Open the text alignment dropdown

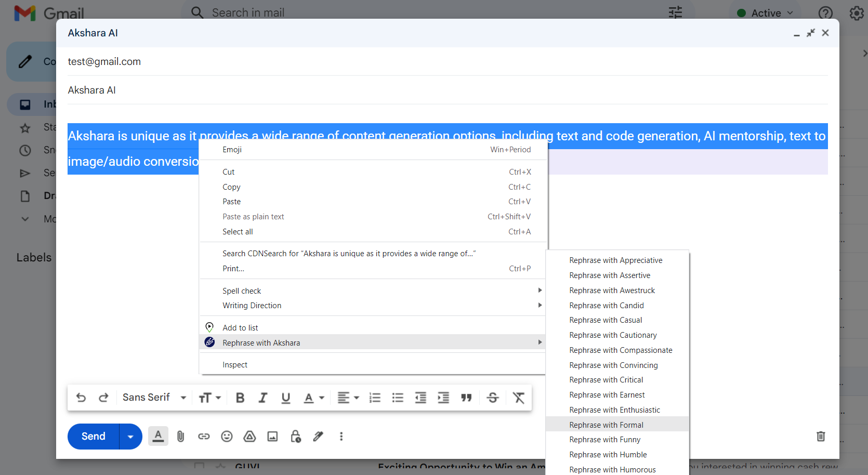(x=348, y=398)
